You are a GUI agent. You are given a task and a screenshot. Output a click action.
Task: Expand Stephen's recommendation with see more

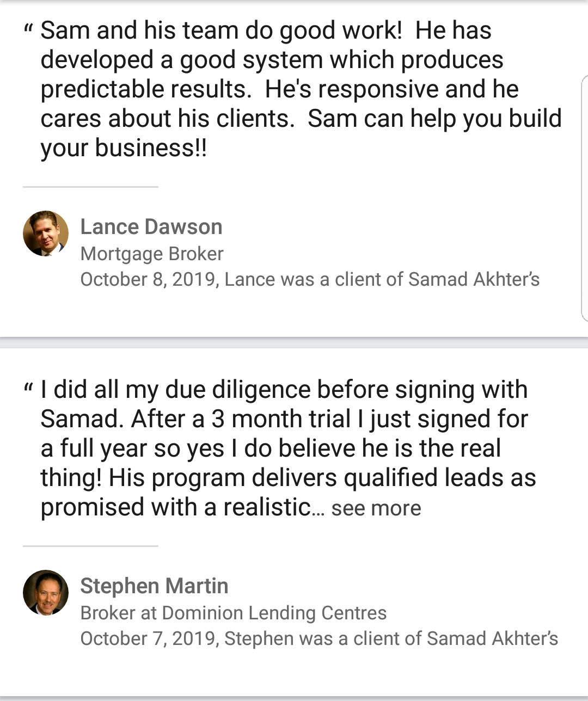tap(376, 508)
